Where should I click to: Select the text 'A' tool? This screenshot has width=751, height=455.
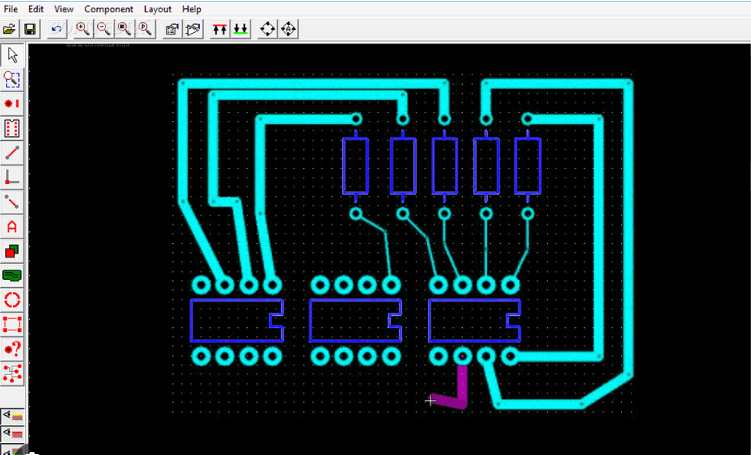point(13,226)
